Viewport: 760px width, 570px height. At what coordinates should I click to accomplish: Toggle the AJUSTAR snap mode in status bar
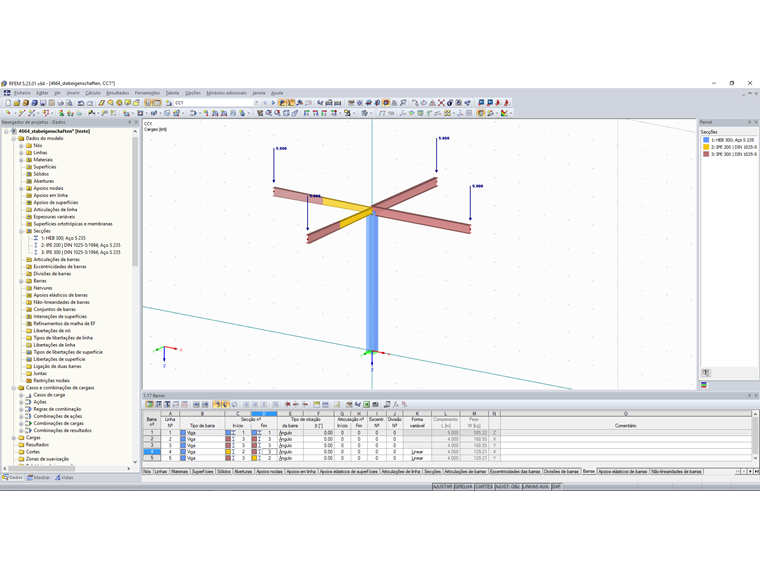click(443, 486)
